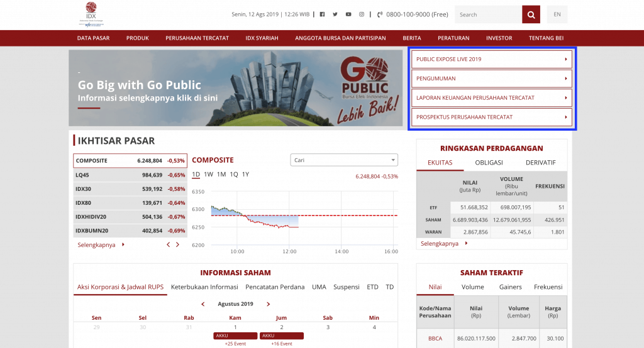Click arrow on Public Expose Live 2019
Image resolution: width=644 pixels, height=348 pixels.
[566, 59]
